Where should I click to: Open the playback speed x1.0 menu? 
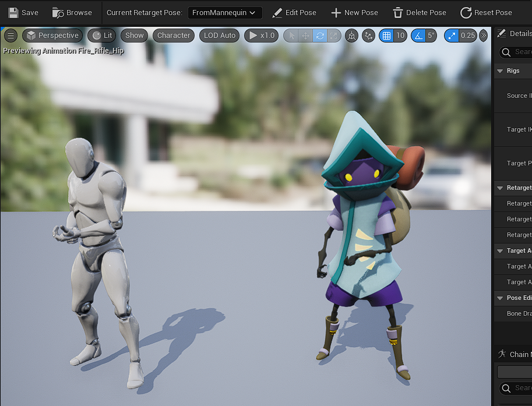(261, 36)
